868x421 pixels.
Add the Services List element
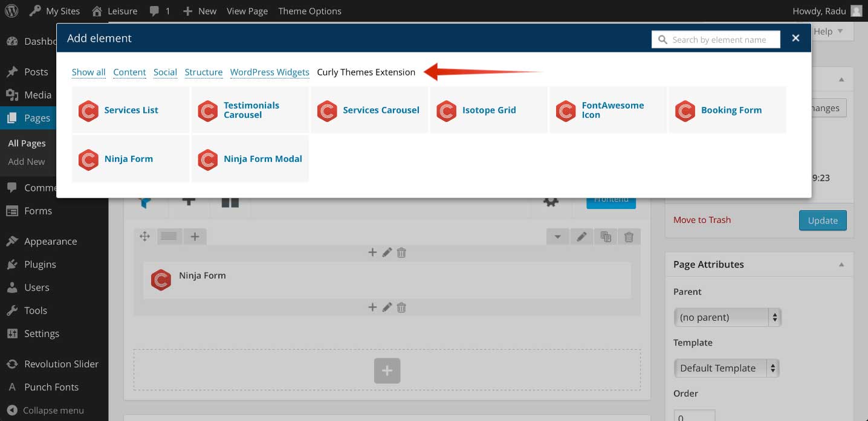tap(131, 110)
